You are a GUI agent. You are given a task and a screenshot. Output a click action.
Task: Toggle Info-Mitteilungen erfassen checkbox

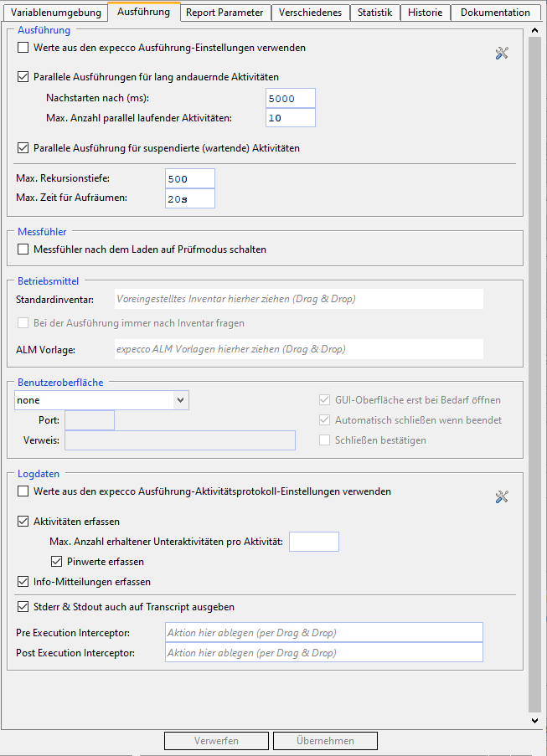pos(23,582)
